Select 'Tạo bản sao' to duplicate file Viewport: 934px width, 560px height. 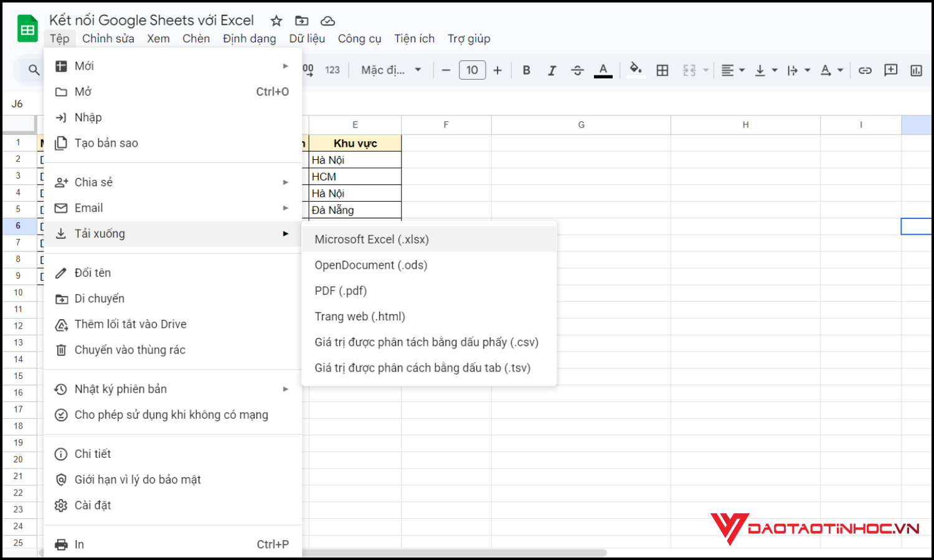pos(105,142)
